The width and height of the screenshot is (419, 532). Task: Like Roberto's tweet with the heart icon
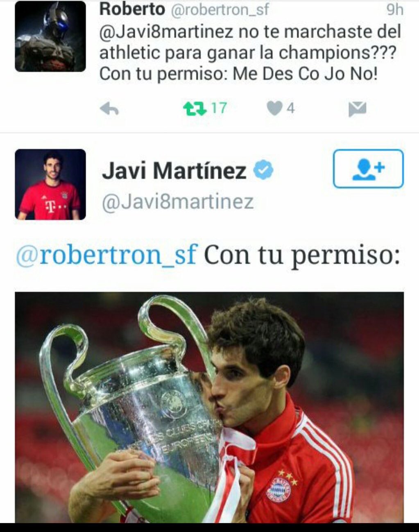point(274,109)
